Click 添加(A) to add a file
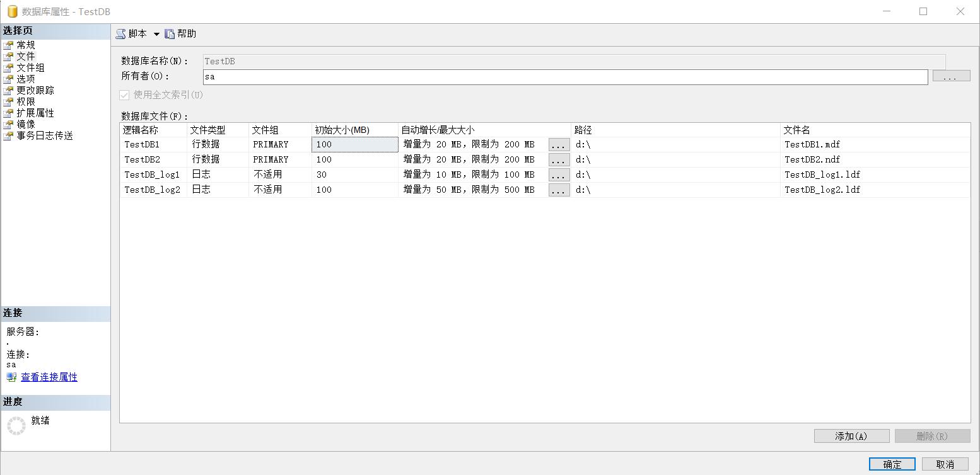The height and width of the screenshot is (475, 980). pos(851,435)
